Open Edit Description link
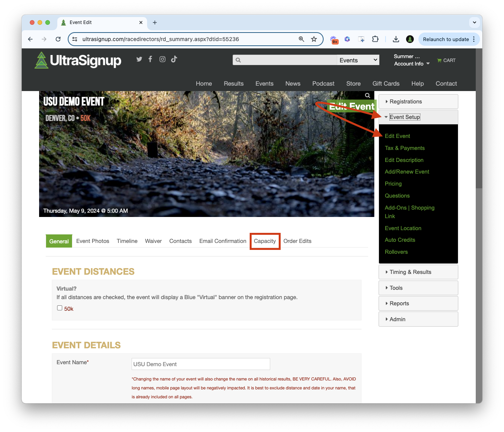The height and width of the screenshot is (432, 504). pyautogui.click(x=404, y=160)
